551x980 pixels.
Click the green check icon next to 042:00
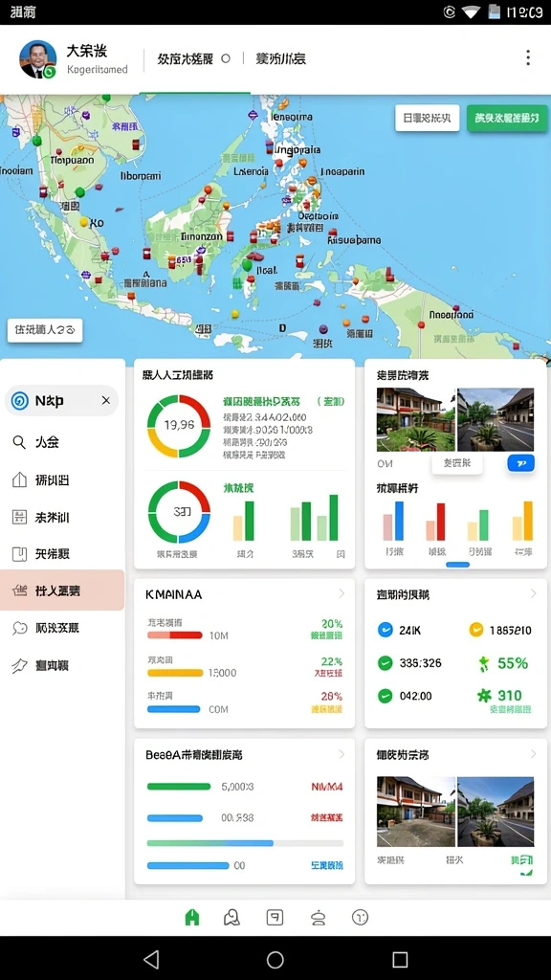[x=386, y=696]
